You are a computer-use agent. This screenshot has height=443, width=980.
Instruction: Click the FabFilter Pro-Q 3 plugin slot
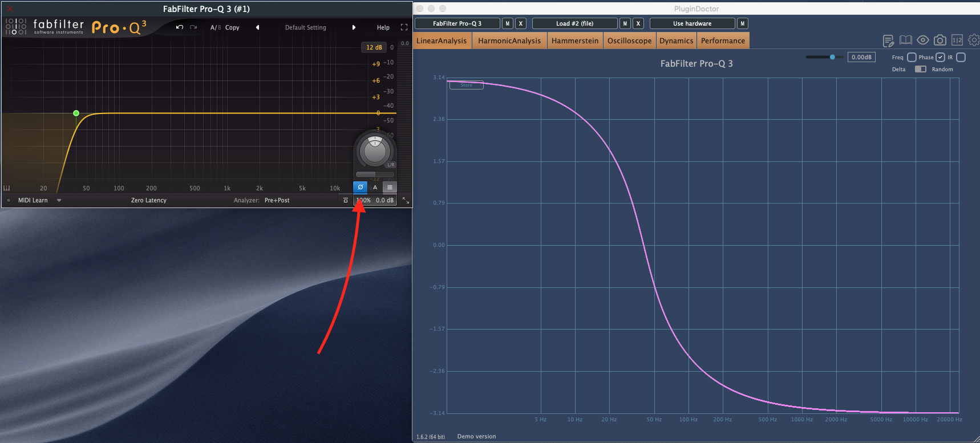tap(457, 23)
